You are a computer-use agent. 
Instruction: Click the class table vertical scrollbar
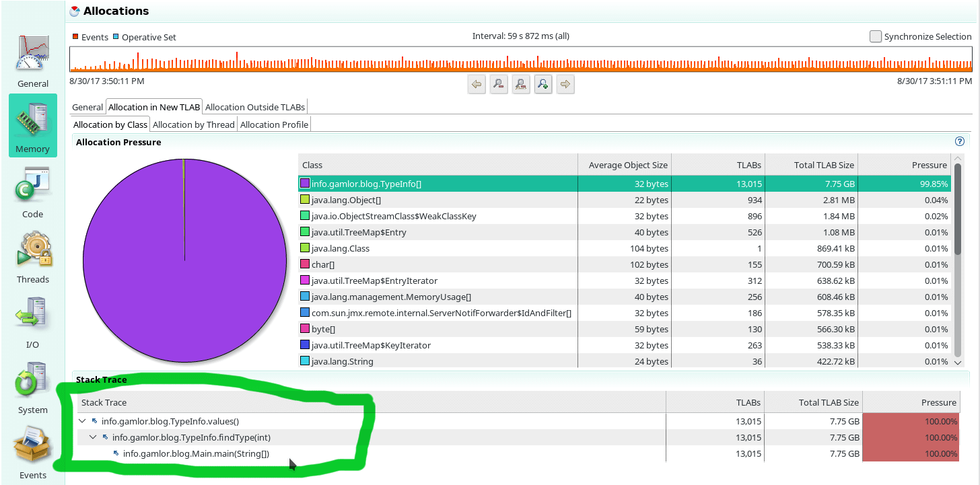pyautogui.click(x=958, y=209)
